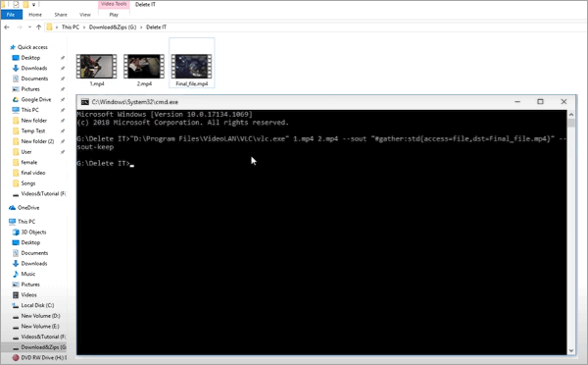Click Delete IT in the address breadcrumb
This screenshot has height=365, width=588.
coord(156,27)
